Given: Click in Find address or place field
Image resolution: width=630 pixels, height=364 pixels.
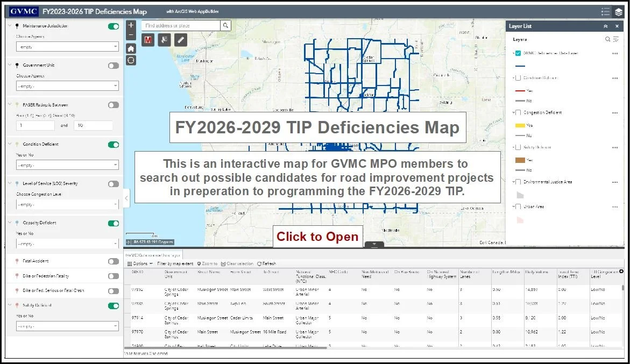Looking at the screenshot, I should coord(181,26).
